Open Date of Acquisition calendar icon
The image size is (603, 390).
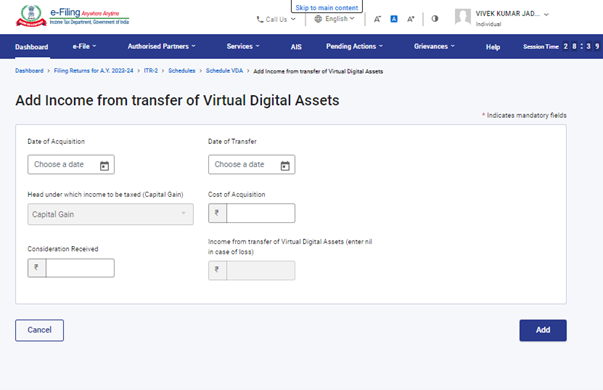104,166
